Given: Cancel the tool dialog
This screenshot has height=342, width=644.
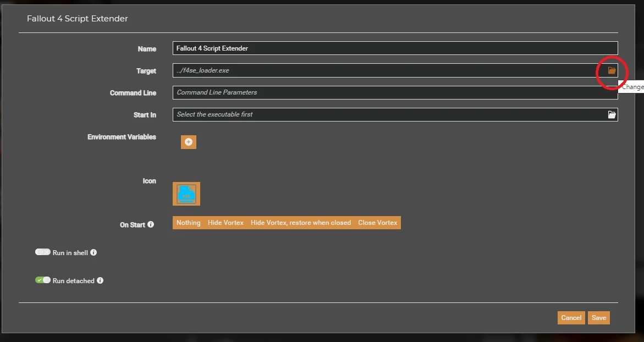Looking at the screenshot, I should (571, 318).
